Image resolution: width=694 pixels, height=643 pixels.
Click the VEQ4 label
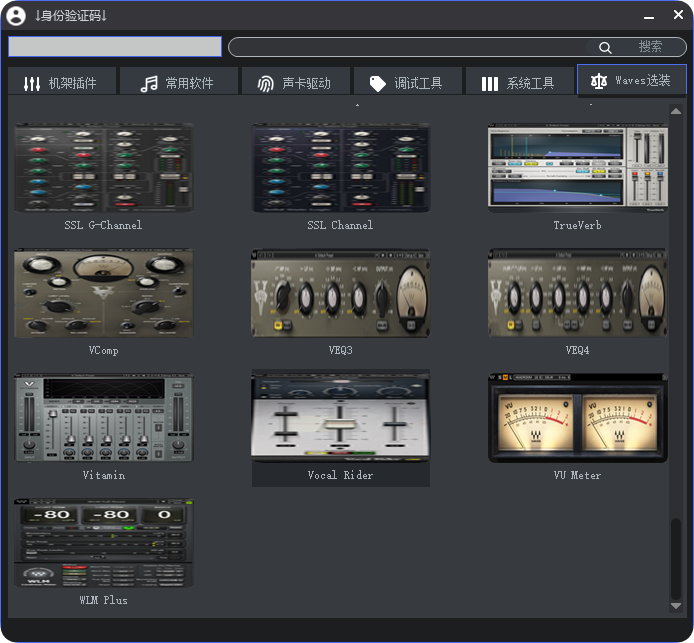[578, 350]
